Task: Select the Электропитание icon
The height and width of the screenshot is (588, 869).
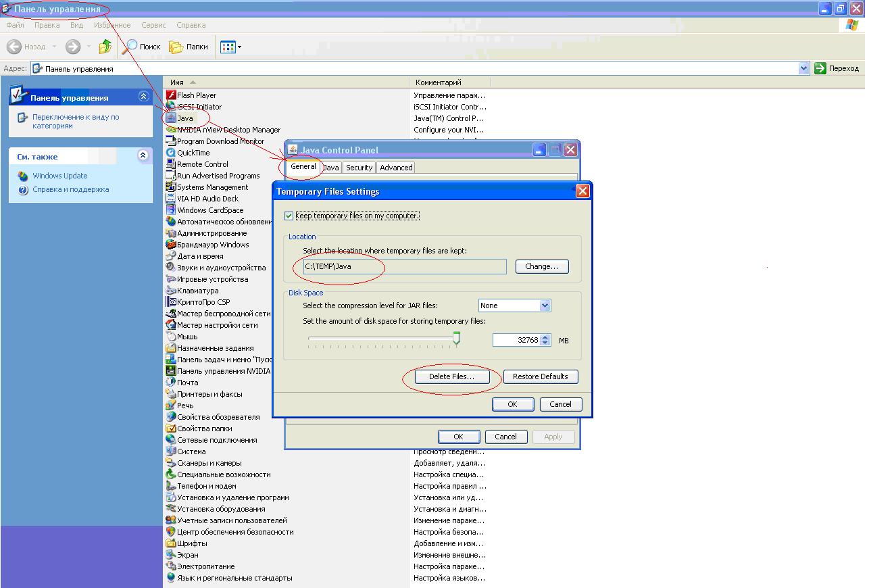Action: [171, 566]
